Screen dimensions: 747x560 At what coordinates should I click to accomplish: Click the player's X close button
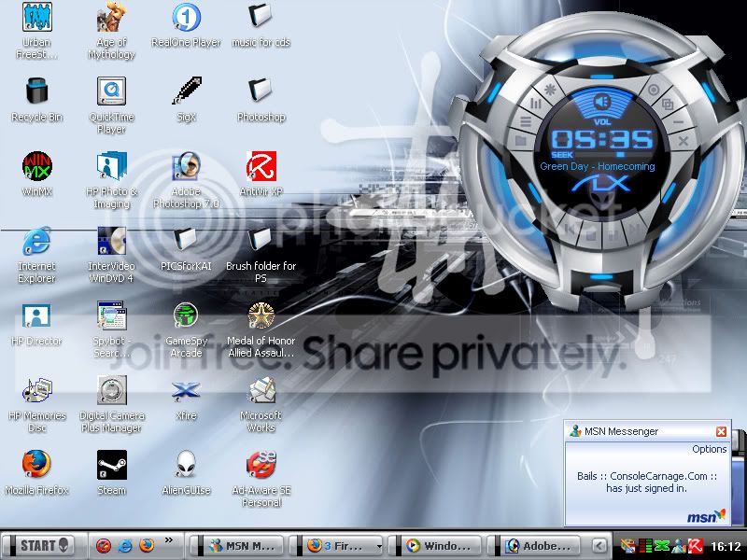(x=684, y=141)
